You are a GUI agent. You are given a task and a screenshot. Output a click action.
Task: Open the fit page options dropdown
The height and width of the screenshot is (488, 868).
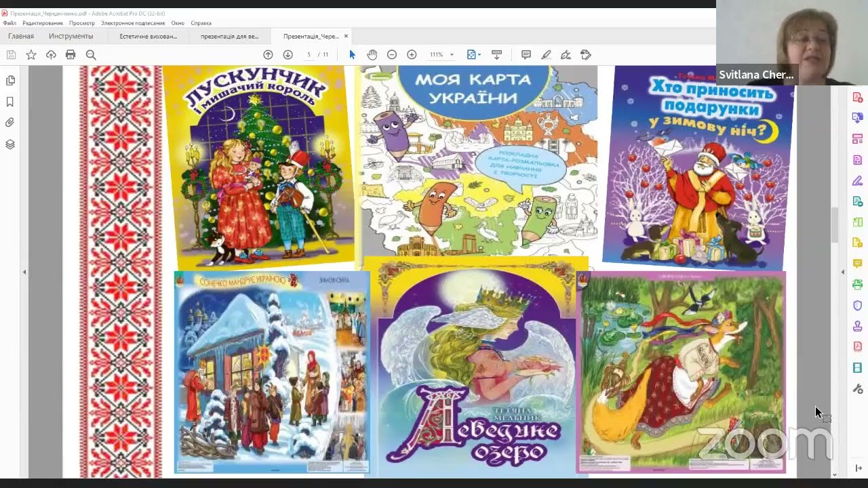[474, 55]
